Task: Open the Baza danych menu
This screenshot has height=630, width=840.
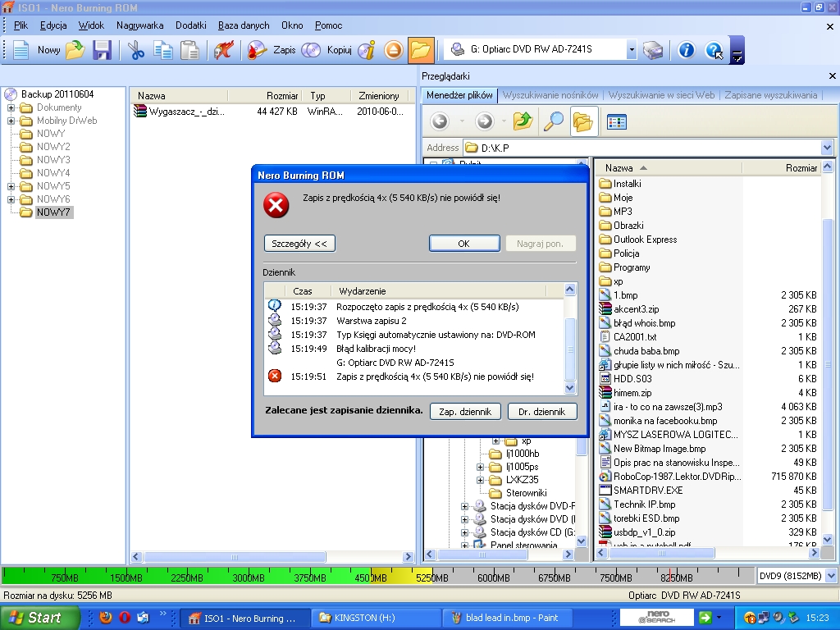Action: pyautogui.click(x=244, y=25)
